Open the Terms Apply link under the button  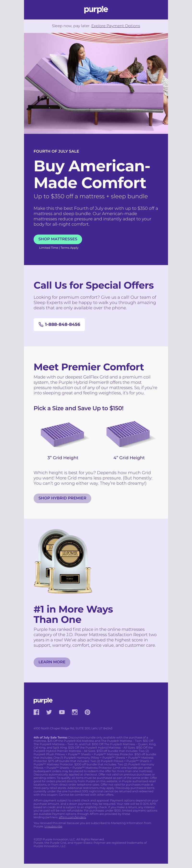70,248
